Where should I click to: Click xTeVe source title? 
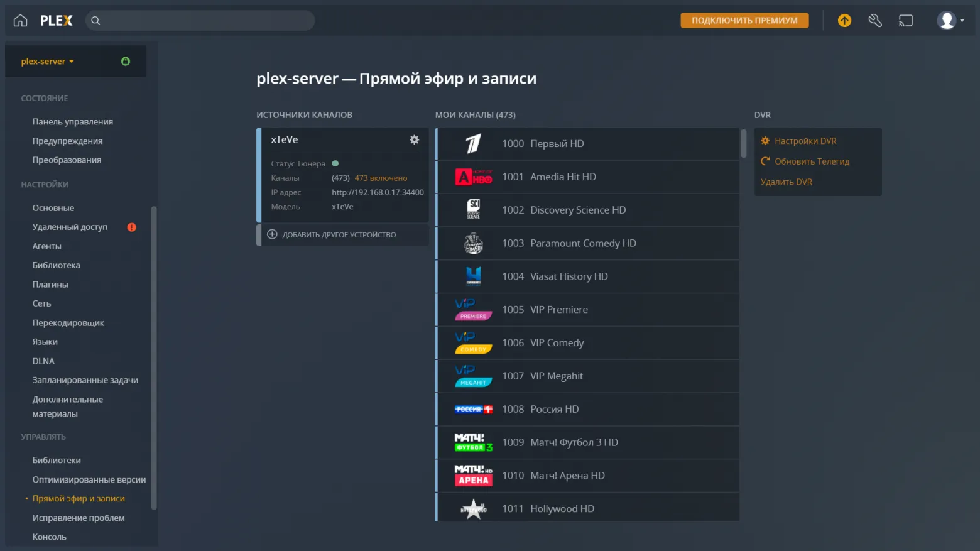tap(285, 139)
